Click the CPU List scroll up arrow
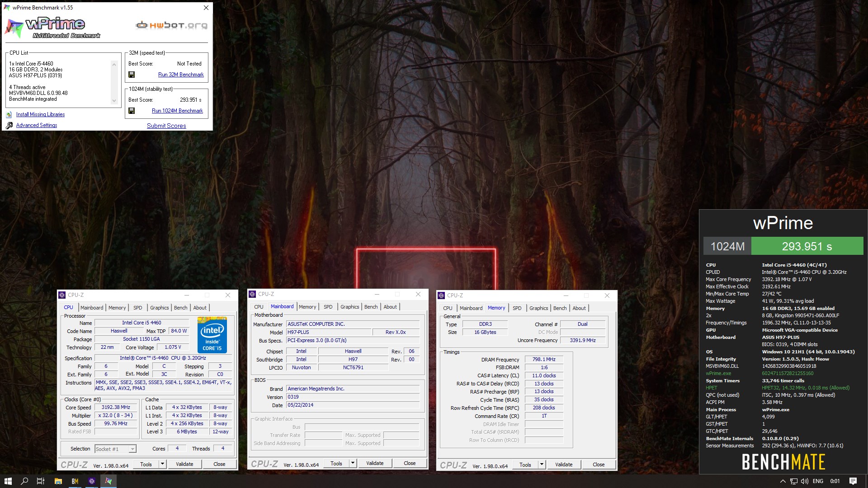868x488 pixels. (x=114, y=65)
